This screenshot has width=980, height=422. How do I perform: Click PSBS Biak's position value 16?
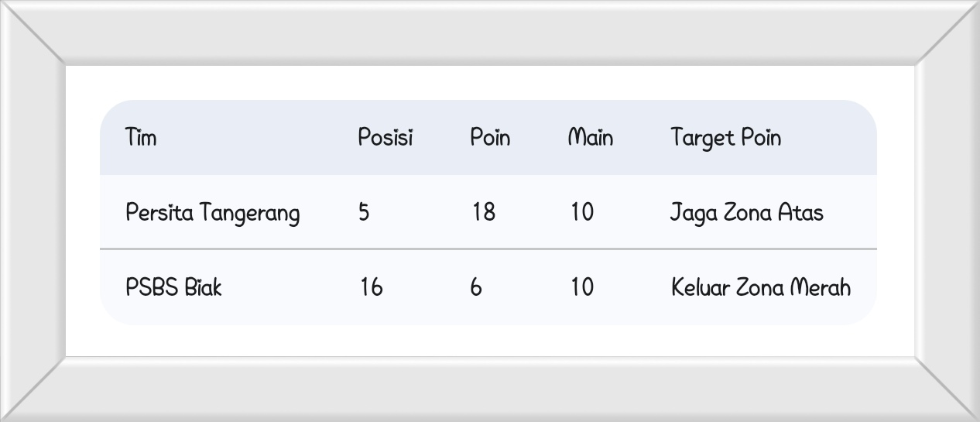point(371,287)
